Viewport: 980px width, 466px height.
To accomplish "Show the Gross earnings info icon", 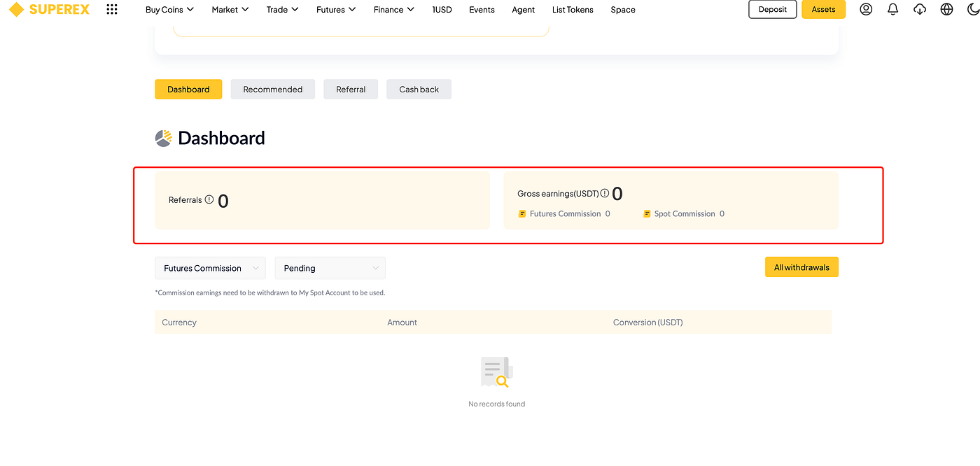I will [x=605, y=193].
